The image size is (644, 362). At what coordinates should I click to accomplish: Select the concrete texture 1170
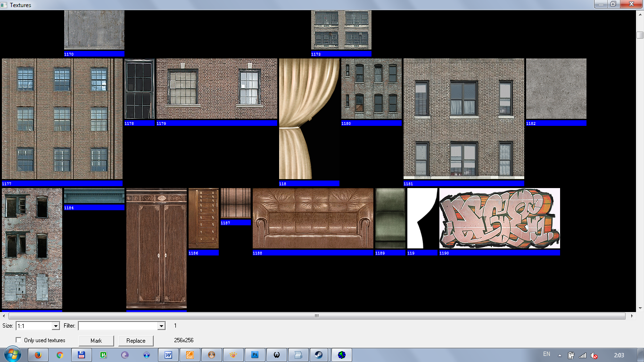(94, 30)
